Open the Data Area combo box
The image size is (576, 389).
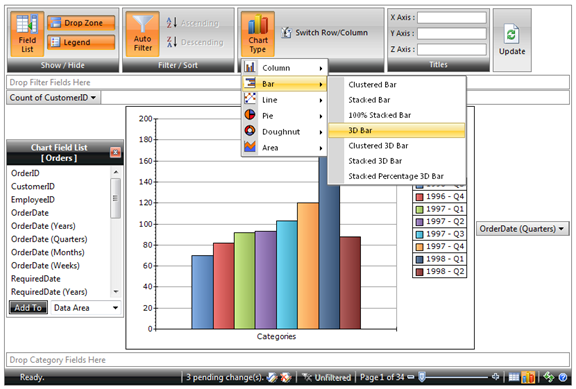[86, 308]
